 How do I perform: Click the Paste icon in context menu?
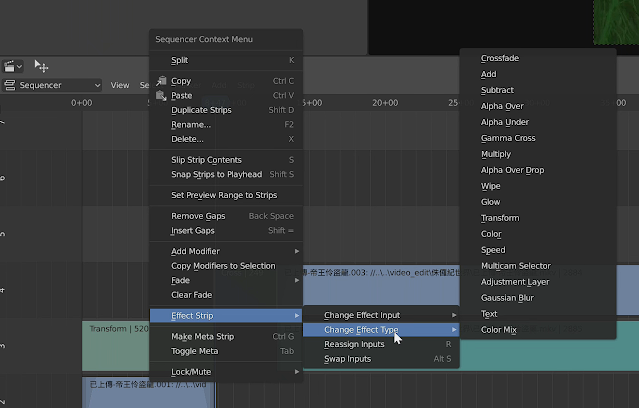click(x=160, y=96)
